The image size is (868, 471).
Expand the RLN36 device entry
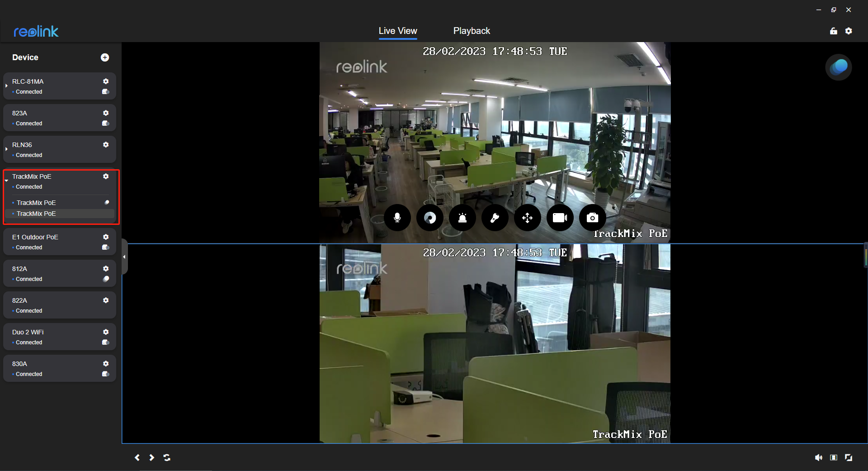click(x=6, y=149)
